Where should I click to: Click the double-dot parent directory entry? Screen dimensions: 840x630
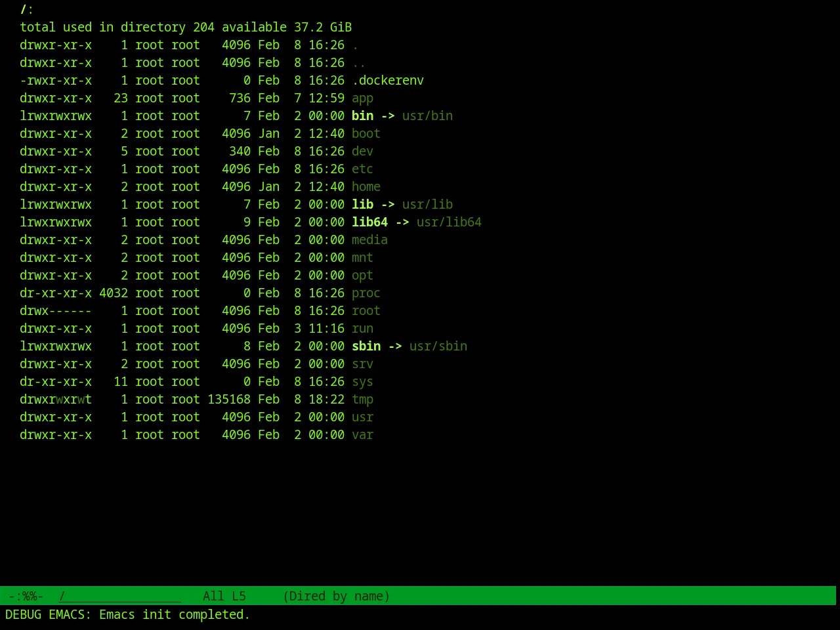(359, 63)
